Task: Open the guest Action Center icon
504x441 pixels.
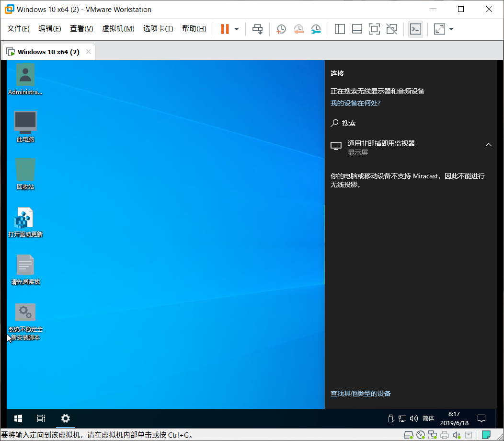Action: pyautogui.click(x=481, y=418)
